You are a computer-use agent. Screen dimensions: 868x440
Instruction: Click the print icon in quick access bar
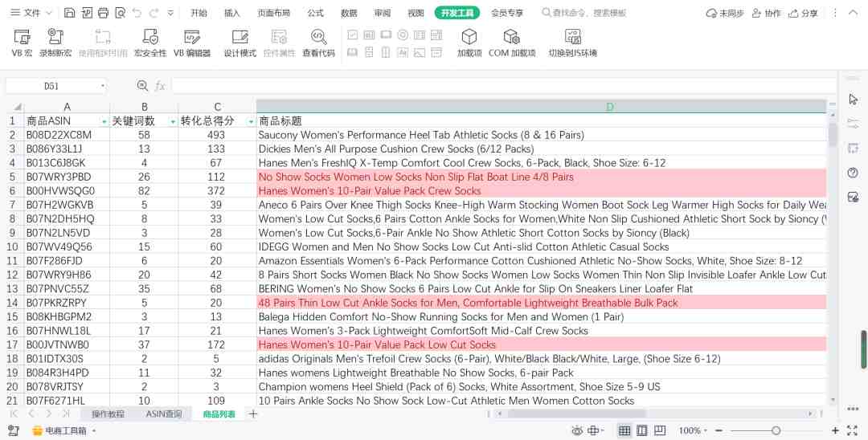[x=103, y=13]
